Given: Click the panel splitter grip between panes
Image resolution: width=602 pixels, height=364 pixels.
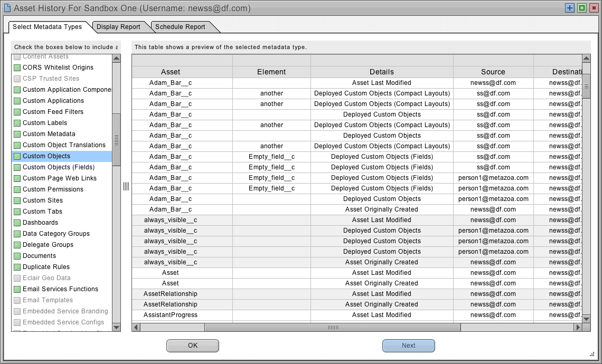Looking at the screenshot, I should pos(126,186).
